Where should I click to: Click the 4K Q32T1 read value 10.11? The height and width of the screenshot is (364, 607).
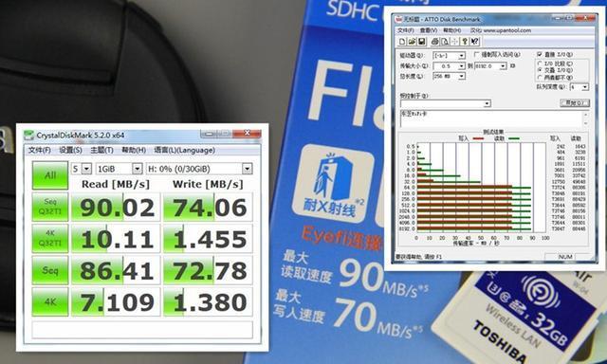116,238
